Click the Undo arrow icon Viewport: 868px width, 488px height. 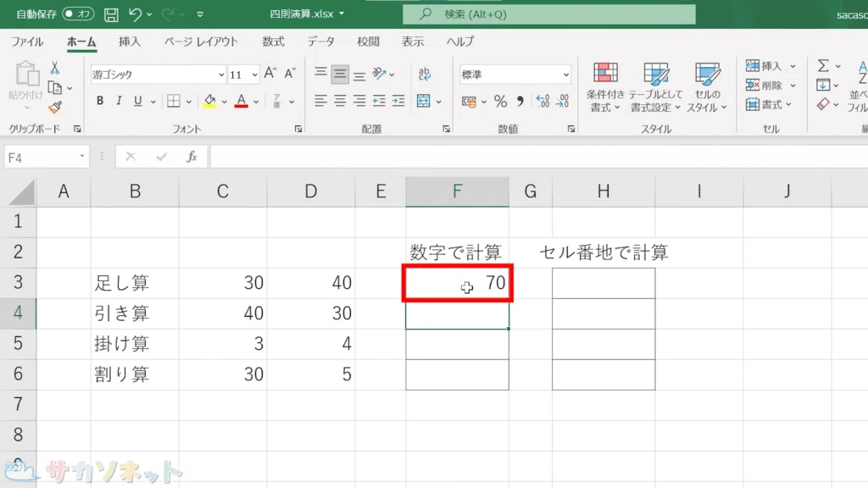pos(135,14)
